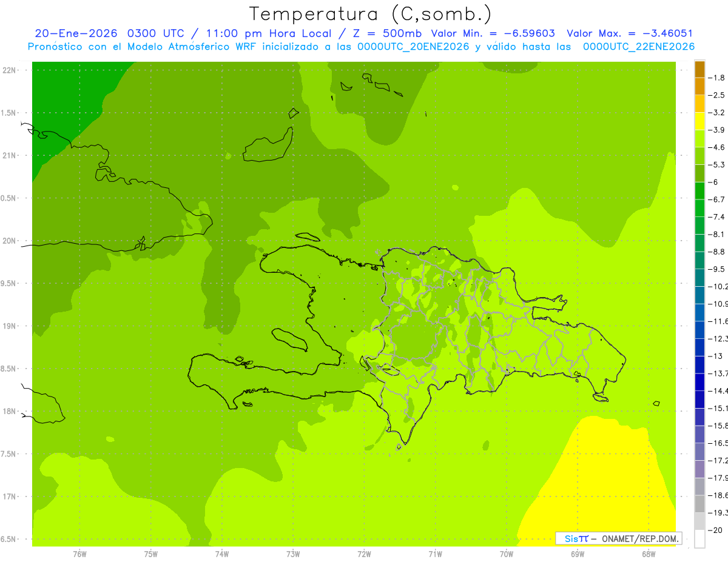
Task: Click the '-4.6' colorbar label
Action: [717, 147]
